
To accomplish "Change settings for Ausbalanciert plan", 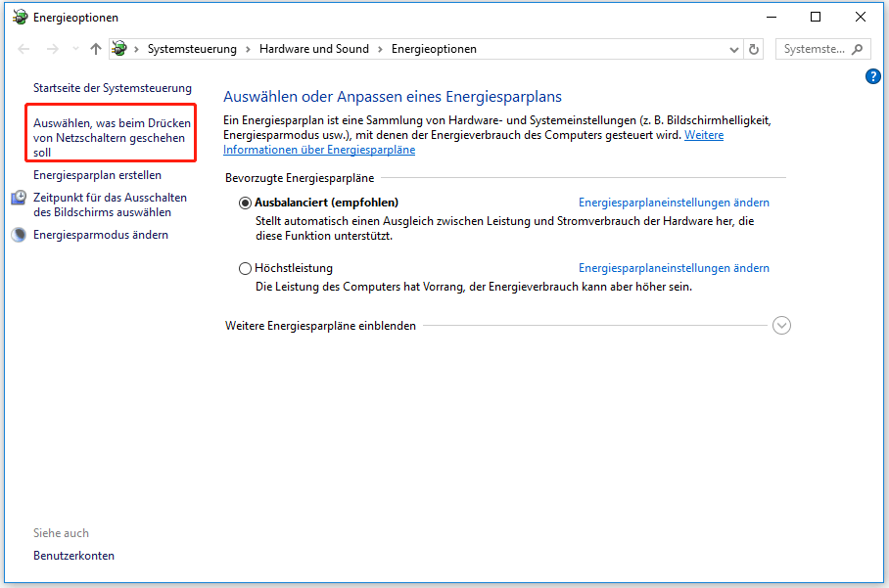I will 674,203.
